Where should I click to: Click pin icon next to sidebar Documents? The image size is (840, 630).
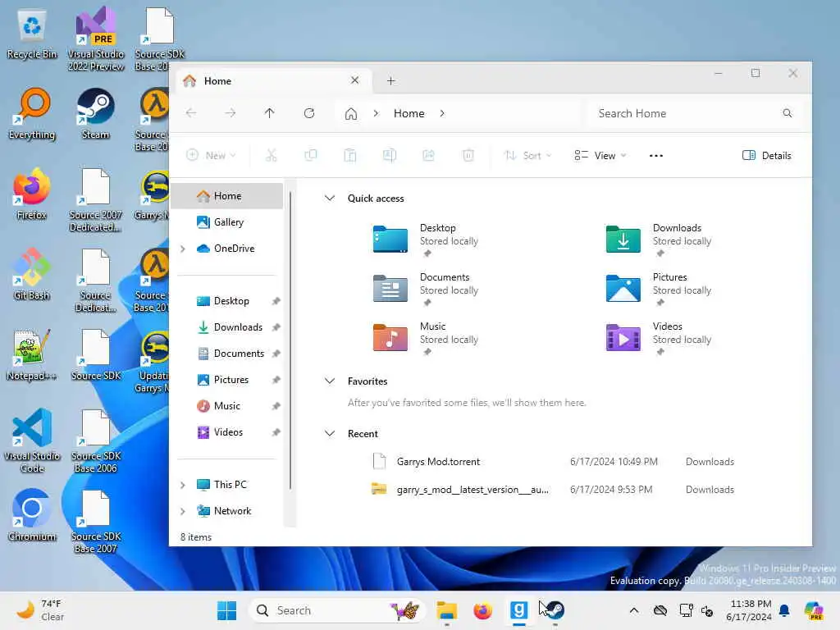(276, 354)
